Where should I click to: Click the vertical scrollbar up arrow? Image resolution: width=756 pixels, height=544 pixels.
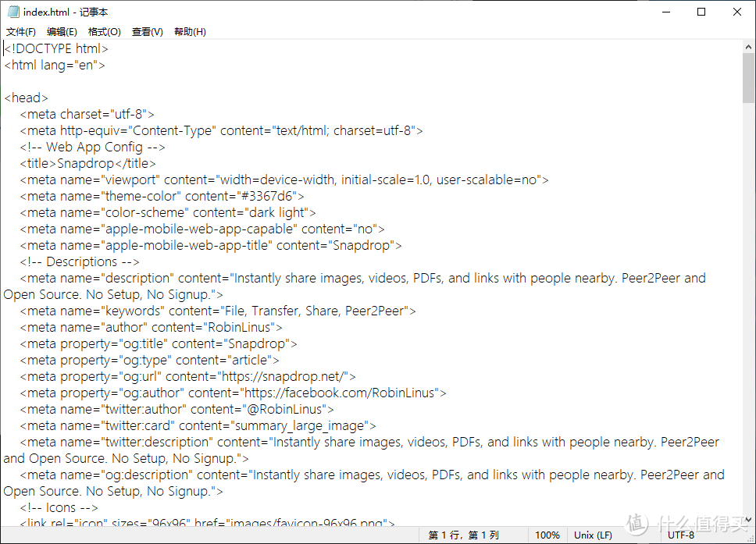pos(748,48)
